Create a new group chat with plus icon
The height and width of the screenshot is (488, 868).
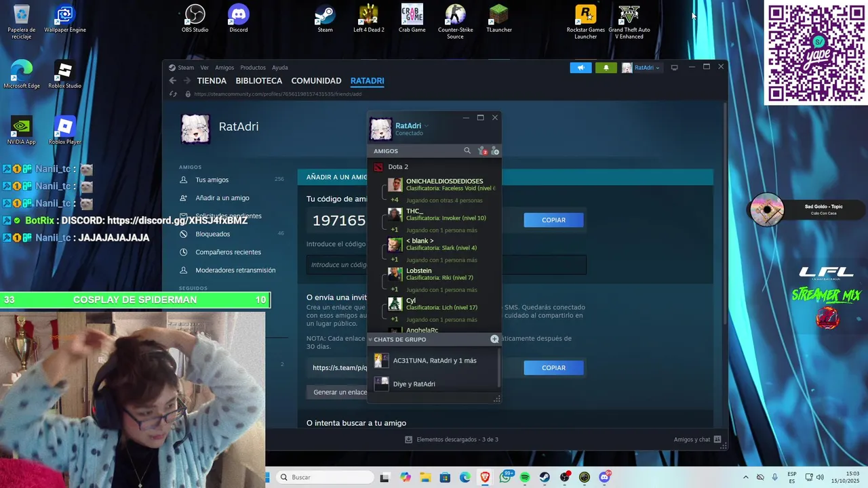click(x=494, y=339)
